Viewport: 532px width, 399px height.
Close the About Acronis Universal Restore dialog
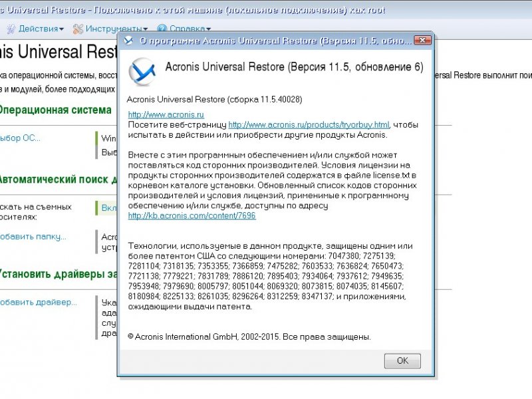[422, 40]
